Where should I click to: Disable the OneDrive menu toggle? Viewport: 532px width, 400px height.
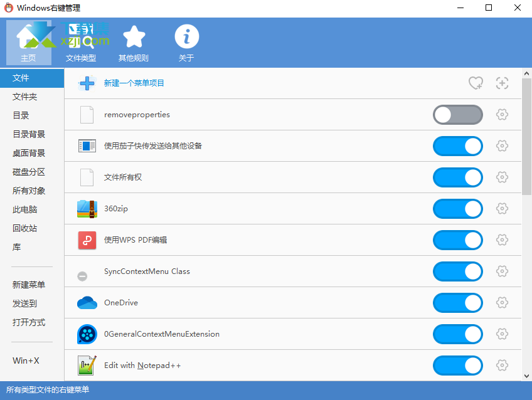coord(458,303)
